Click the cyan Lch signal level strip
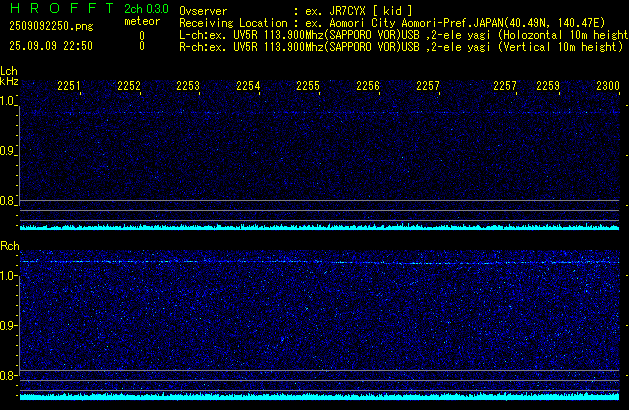 tap(319, 227)
